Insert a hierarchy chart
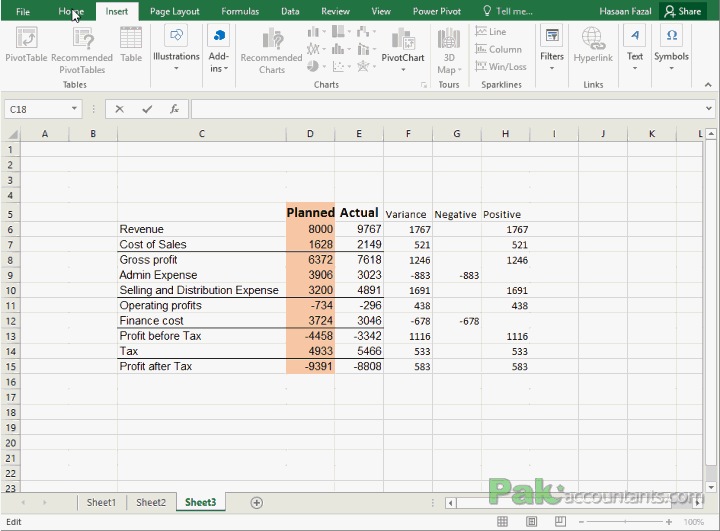The image size is (720, 531). [341, 32]
